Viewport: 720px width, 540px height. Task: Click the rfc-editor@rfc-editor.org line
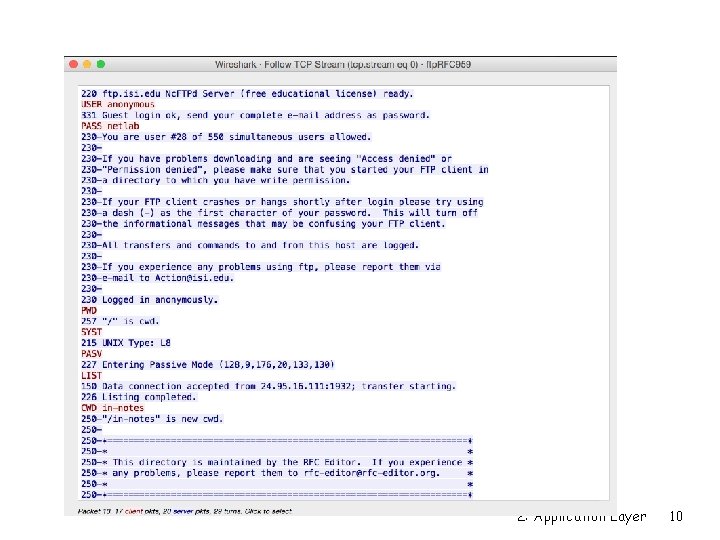click(x=277, y=473)
